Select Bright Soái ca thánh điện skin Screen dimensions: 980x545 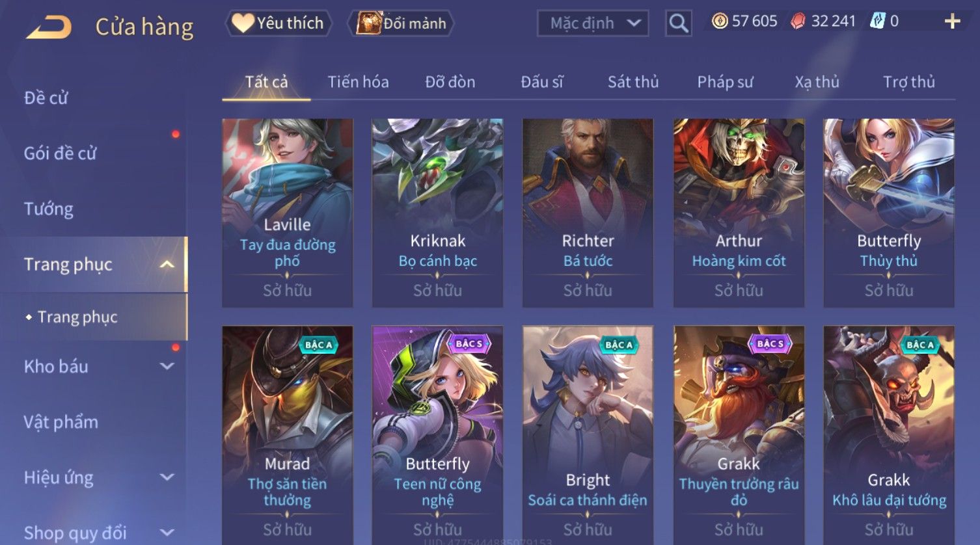pyautogui.click(x=588, y=434)
